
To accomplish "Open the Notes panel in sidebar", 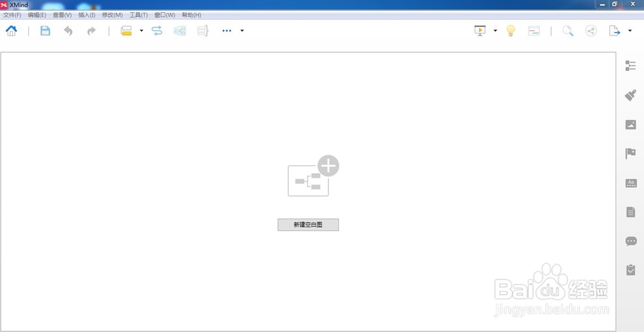I will (x=630, y=212).
